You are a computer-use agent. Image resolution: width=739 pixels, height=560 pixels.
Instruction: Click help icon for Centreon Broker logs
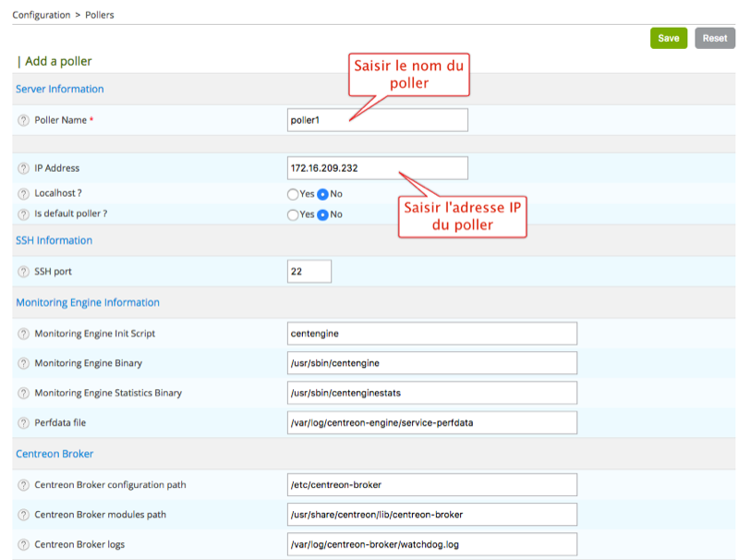click(24, 544)
